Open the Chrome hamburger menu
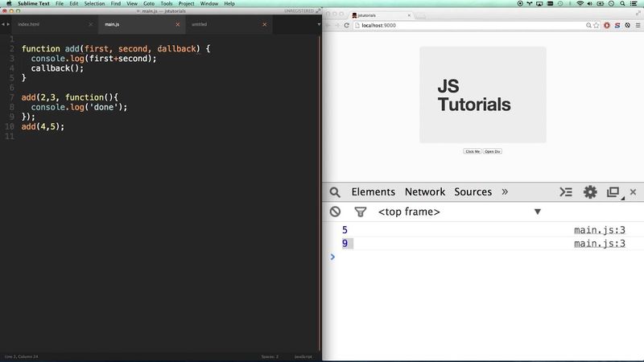This screenshot has height=362, width=644. (638, 26)
